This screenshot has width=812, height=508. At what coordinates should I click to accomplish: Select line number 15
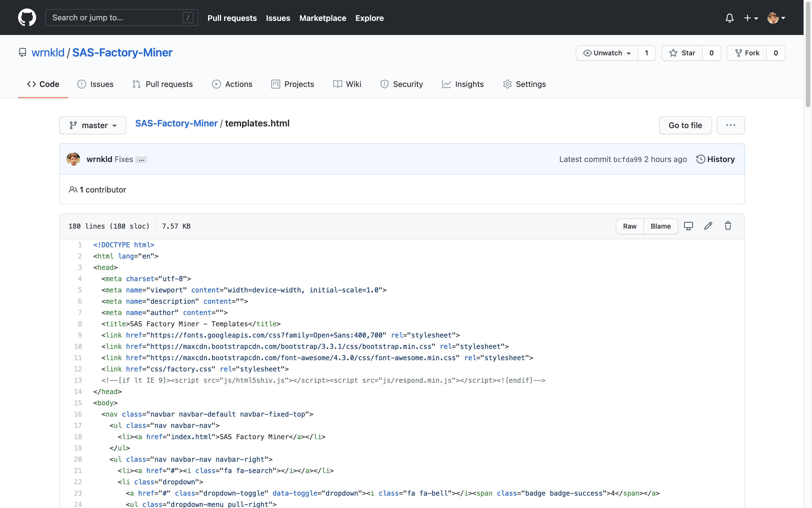[x=78, y=403]
